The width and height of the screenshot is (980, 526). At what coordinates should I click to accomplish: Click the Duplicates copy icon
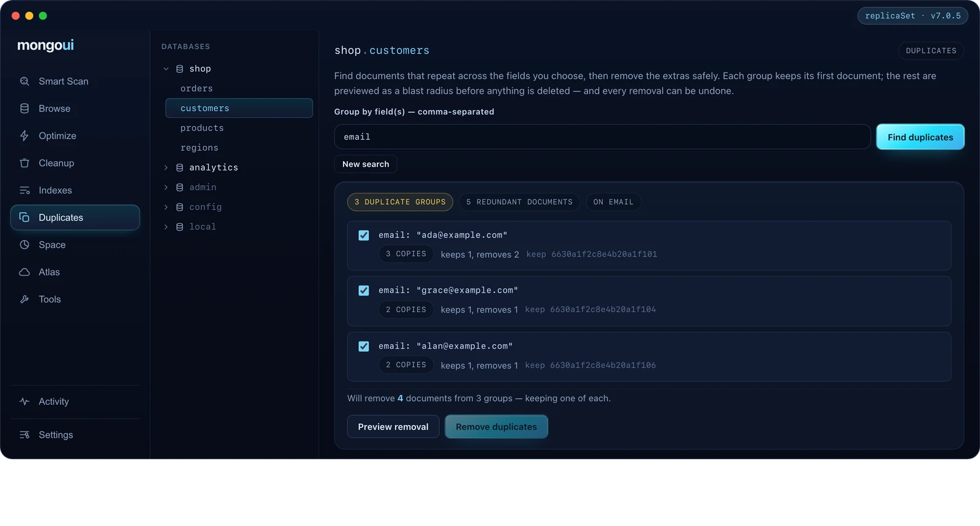pyautogui.click(x=24, y=218)
